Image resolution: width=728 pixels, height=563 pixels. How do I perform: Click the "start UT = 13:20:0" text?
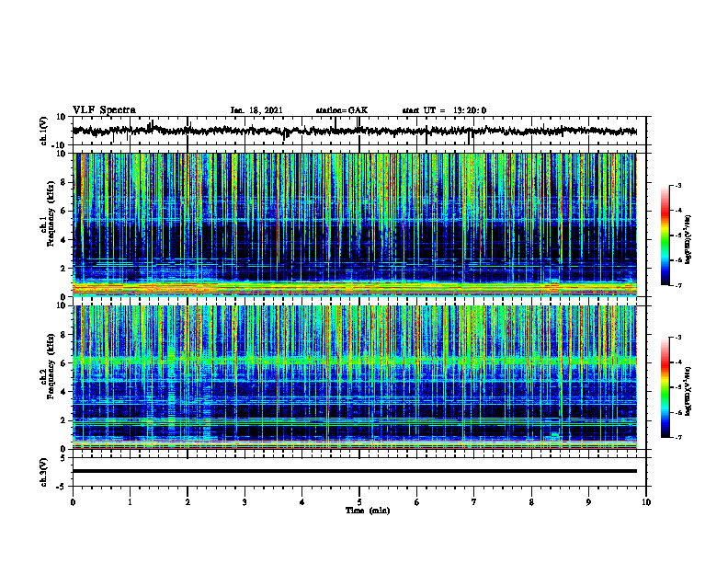pos(444,110)
